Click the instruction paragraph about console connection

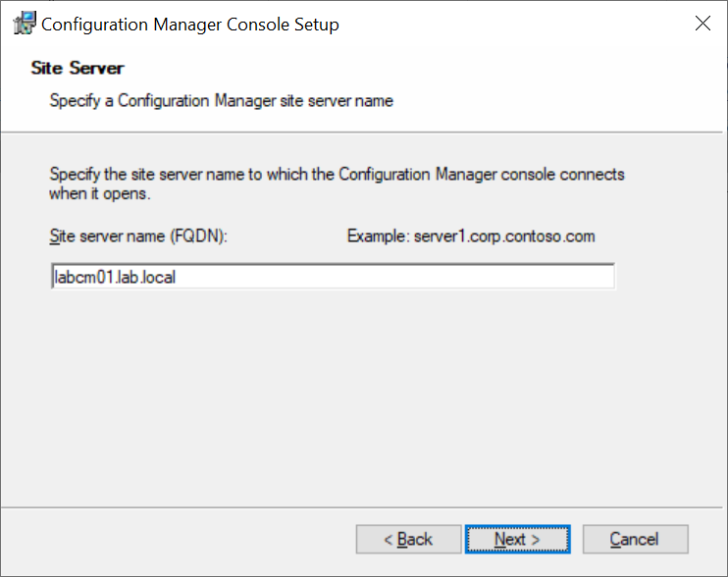pos(337,184)
